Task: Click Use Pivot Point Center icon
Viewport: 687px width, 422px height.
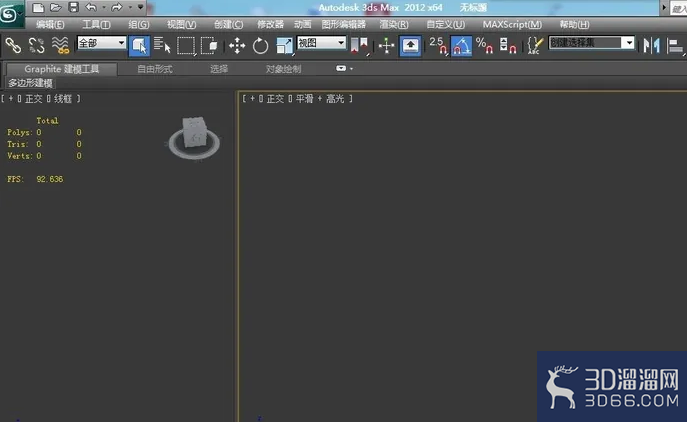Action: pyautogui.click(x=359, y=46)
